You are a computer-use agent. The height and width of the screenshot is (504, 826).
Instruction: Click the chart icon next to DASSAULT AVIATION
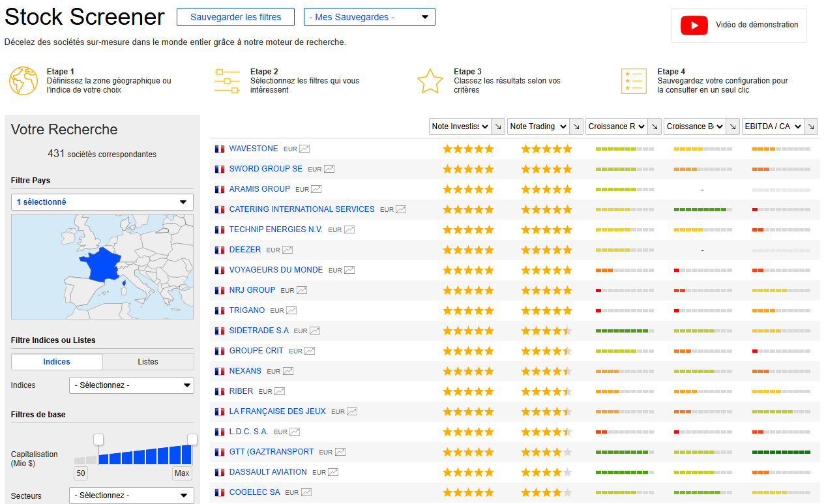click(x=333, y=472)
